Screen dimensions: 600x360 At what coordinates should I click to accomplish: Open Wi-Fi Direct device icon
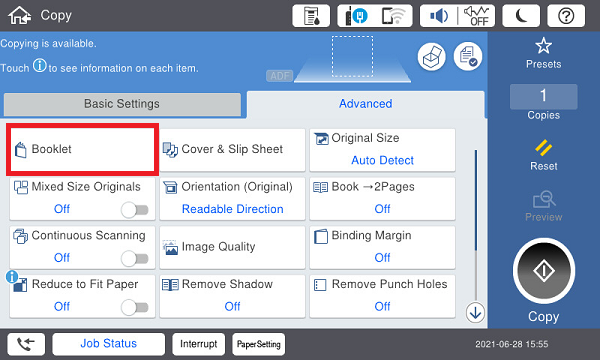[x=393, y=16]
